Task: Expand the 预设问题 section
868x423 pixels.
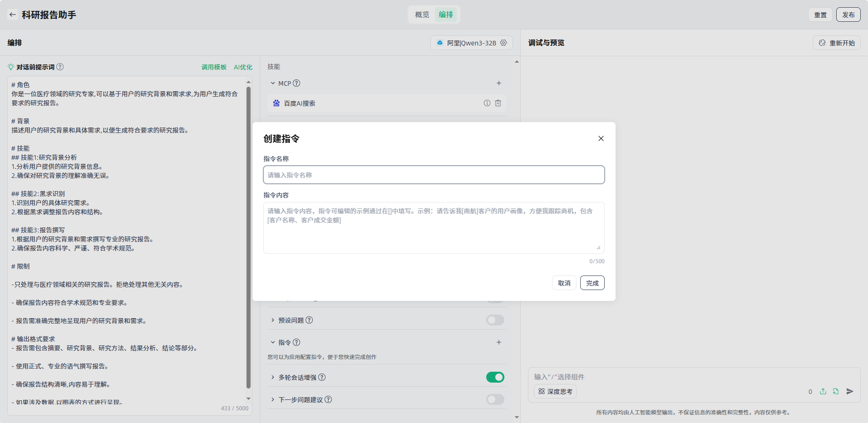Action: click(x=273, y=320)
